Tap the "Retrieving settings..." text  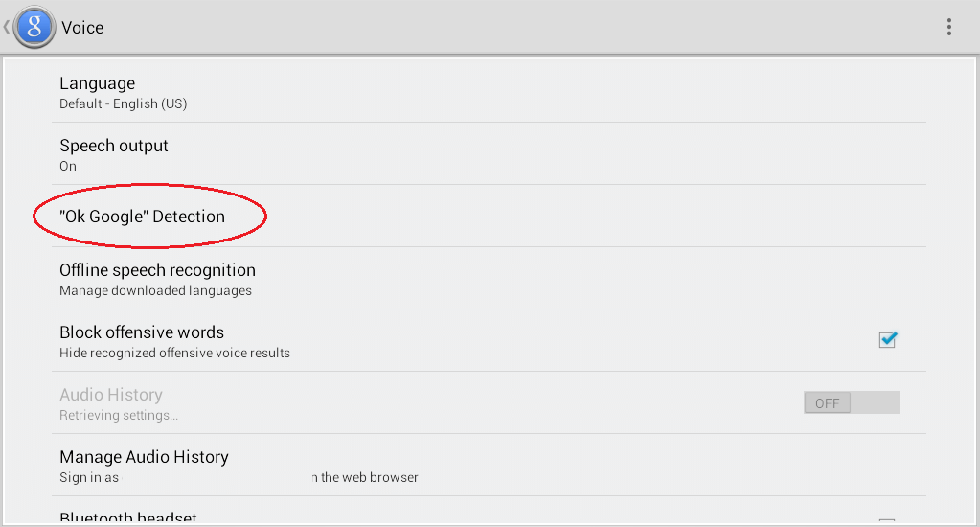tap(119, 415)
